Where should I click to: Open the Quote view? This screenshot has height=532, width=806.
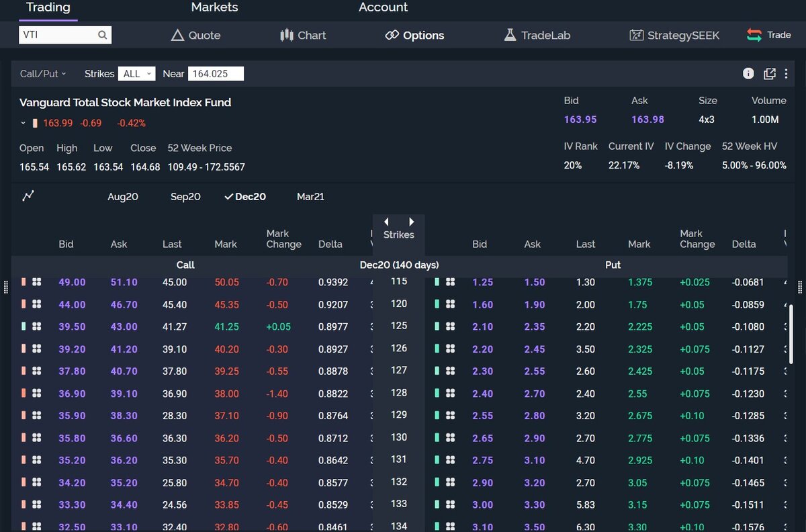pos(195,35)
